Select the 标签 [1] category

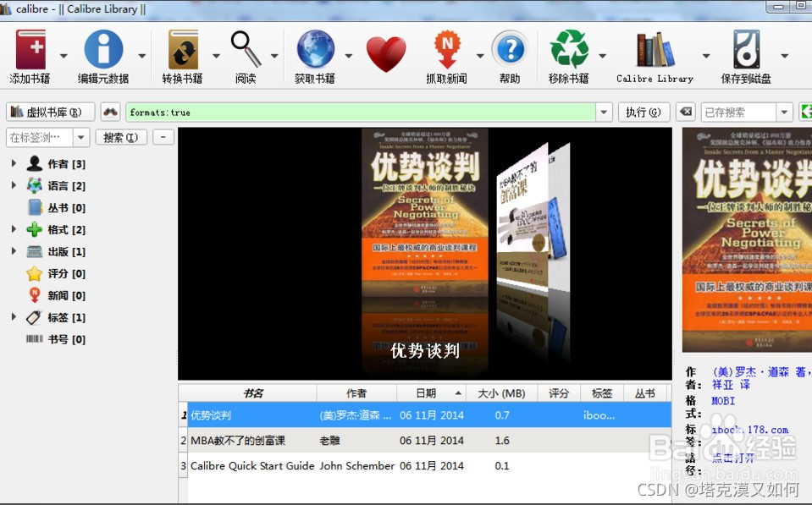click(x=66, y=318)
